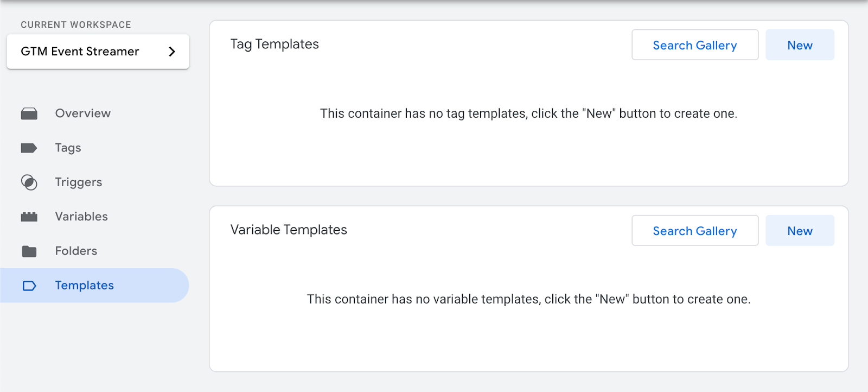The image size is (868, 392).
Task: Open the Variables page label
Action: (81, 217)
